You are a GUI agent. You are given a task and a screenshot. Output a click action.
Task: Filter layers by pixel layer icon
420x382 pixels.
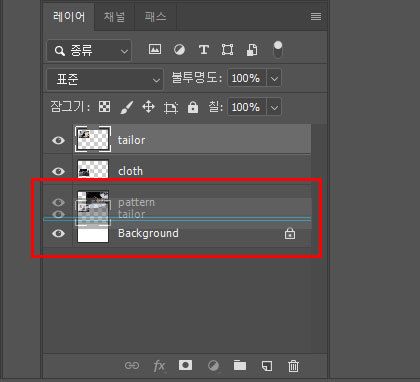tap(155, 49)
